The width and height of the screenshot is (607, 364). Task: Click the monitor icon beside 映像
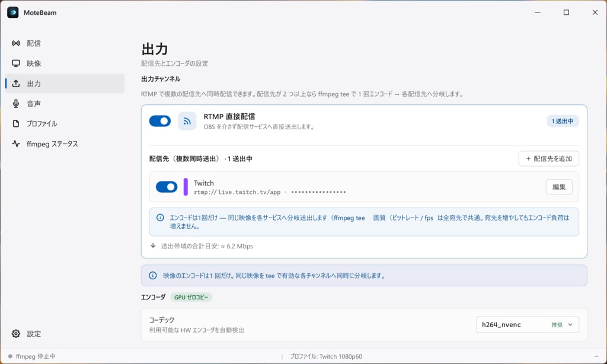[x=16, y=63]
